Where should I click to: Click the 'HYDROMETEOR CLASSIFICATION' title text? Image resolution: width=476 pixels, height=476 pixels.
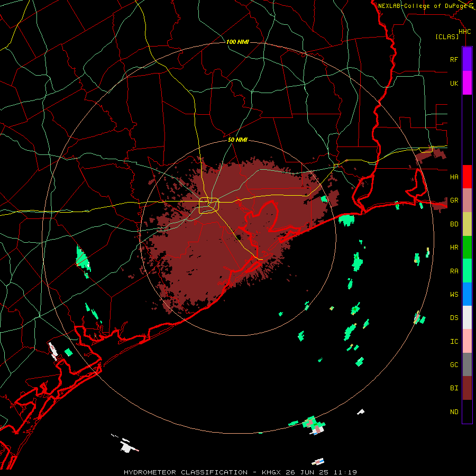(x=186, y=472)
